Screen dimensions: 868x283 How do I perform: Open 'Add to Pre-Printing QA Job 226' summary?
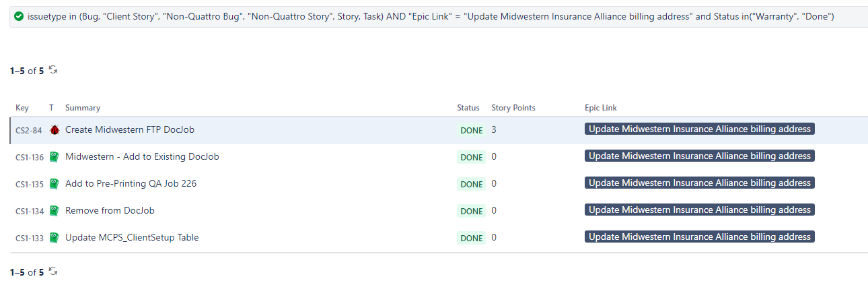point(131,183)
